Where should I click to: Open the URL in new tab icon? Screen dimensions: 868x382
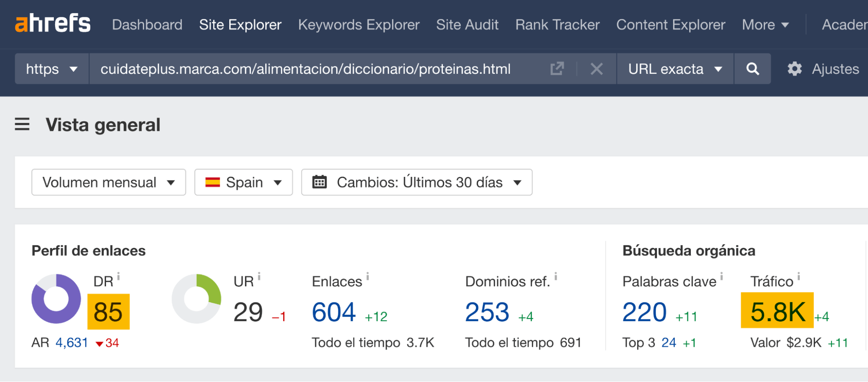[x=557, y=69]
